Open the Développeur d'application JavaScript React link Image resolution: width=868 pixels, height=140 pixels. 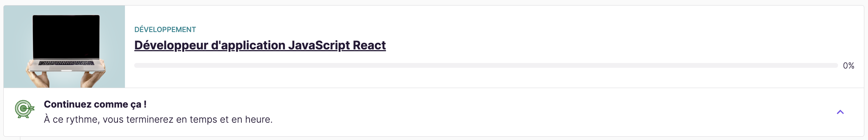(x=260, y=45)
